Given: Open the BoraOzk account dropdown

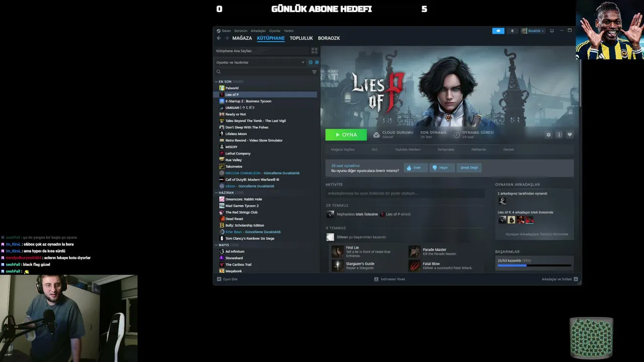Looking at the screenshot, I should 532,31.
